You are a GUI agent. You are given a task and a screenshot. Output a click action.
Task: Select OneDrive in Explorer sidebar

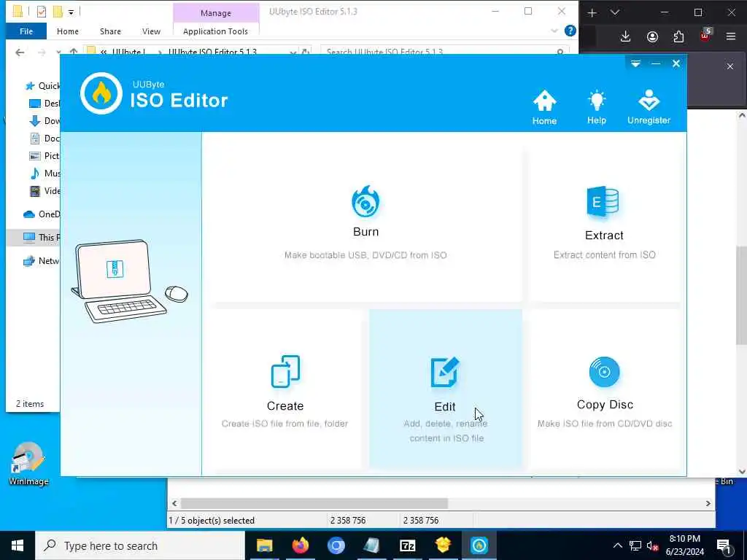(42, 214)
